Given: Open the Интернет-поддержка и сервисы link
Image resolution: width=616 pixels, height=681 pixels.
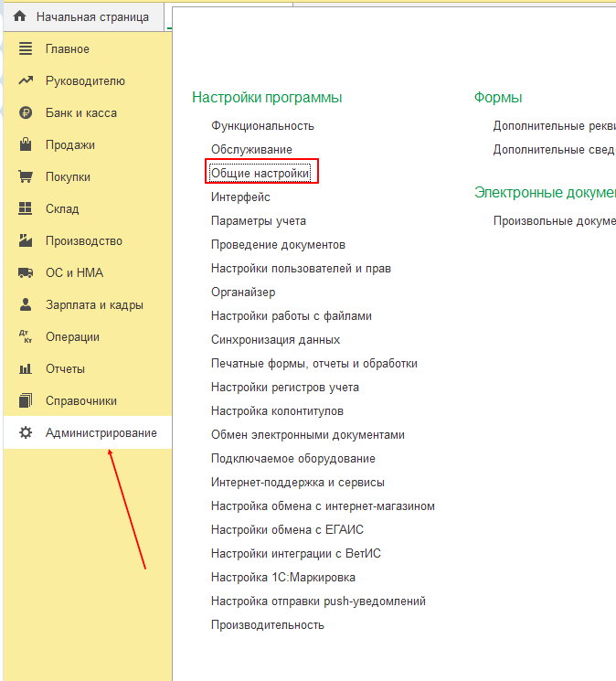Looking at the screenshot, I should 297,483.
